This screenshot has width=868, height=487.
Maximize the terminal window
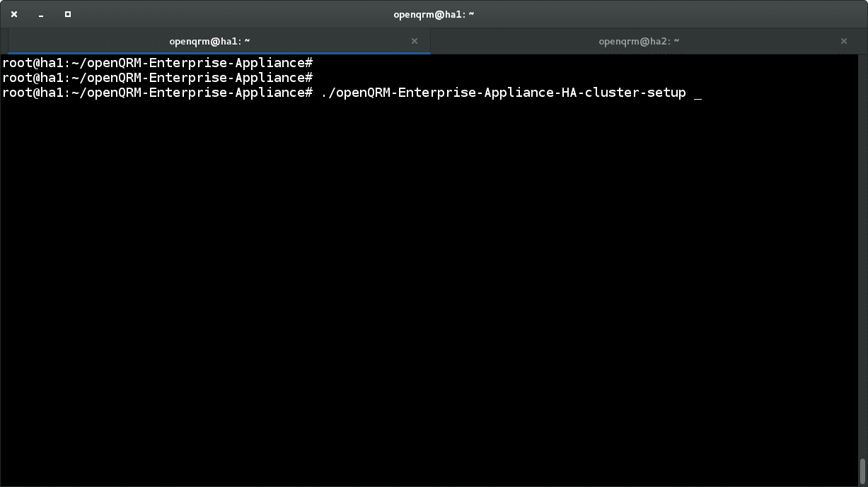point(68,14)
